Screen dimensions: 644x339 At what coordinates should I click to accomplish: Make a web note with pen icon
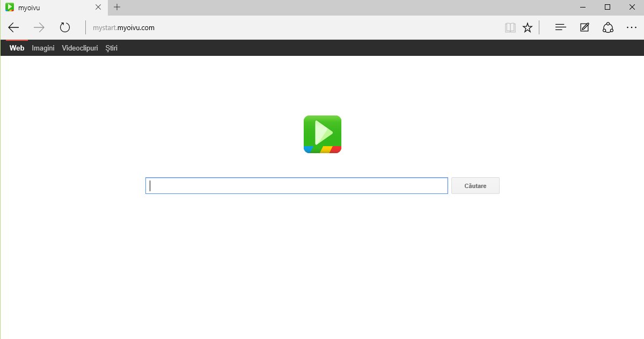584,27
